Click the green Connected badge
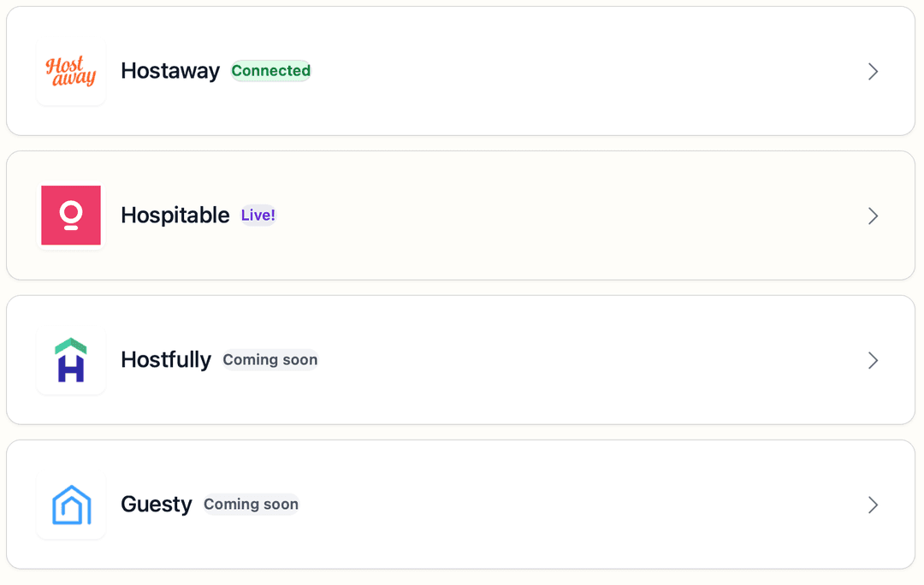The image size is (924, 585). 270,71
